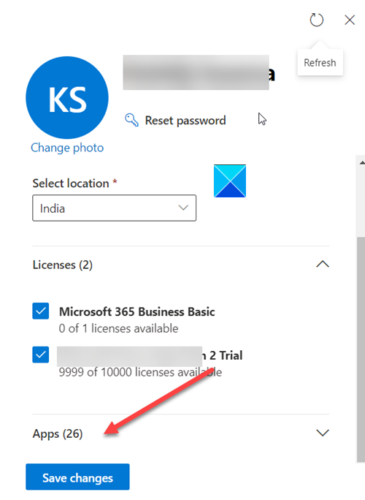Click the Refresh circular arrow icon
Image resolution: width=365 pixels, height=500 pixels.
pos(316,20)
